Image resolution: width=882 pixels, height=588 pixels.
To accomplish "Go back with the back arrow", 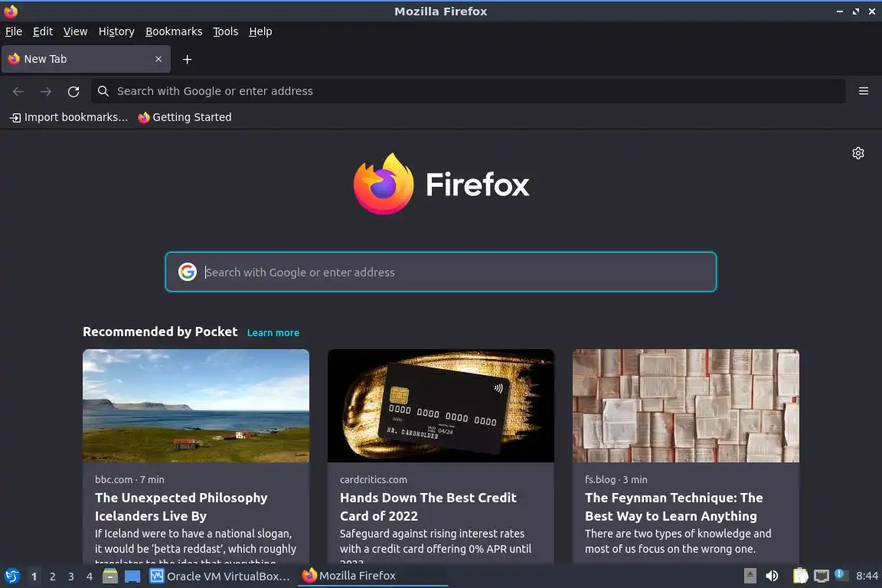I will [18, 92].
